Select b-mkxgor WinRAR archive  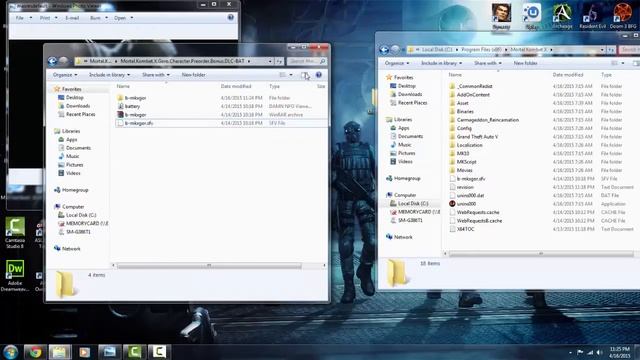[x=136, y=115]
